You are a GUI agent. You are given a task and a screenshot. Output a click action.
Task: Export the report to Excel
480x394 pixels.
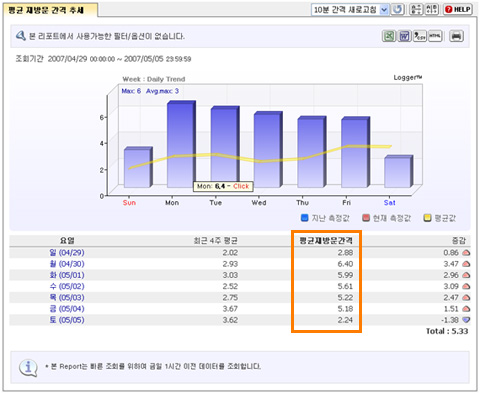pos(389,36)
